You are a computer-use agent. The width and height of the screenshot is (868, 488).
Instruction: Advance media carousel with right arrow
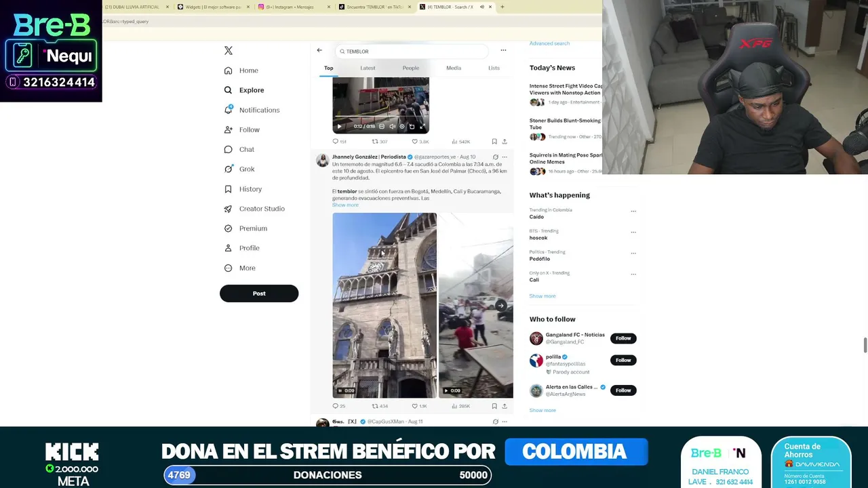pos(500,306)
